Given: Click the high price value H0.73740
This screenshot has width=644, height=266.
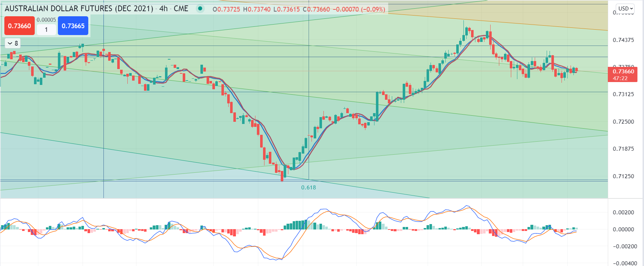Looking at the screenshot, I should [x=257, y=9].
